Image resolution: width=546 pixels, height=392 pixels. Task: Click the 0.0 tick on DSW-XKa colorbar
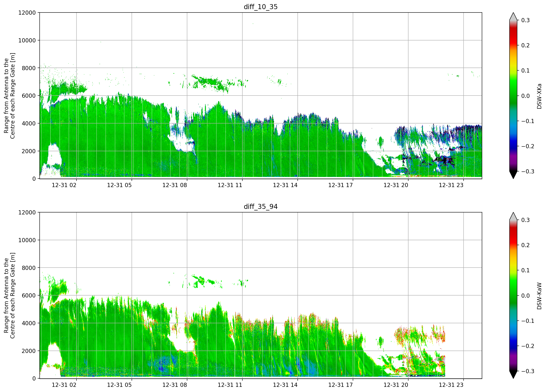526,96
